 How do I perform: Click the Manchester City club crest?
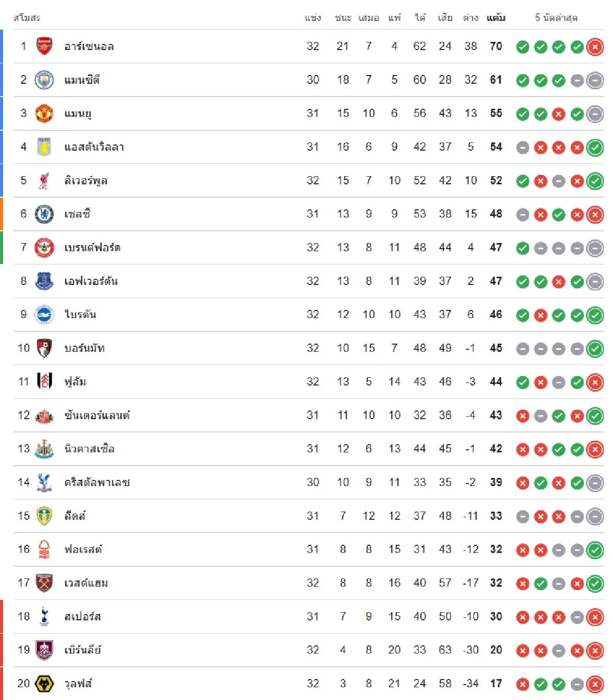[44, 80]
